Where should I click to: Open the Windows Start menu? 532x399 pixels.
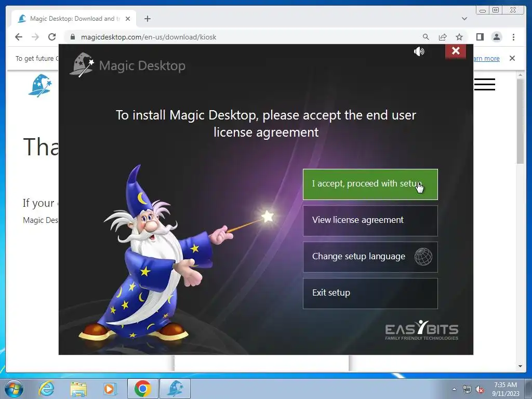14,389
